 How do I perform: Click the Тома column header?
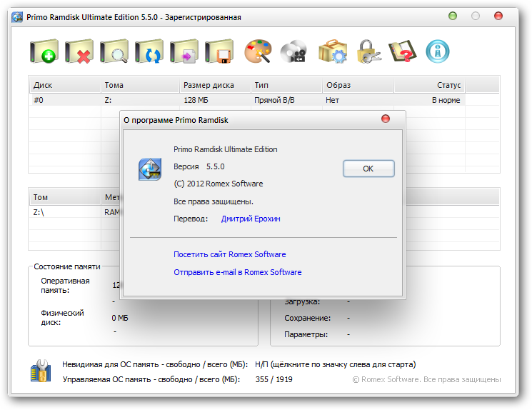pyautogui.click(x=140, y=85)
